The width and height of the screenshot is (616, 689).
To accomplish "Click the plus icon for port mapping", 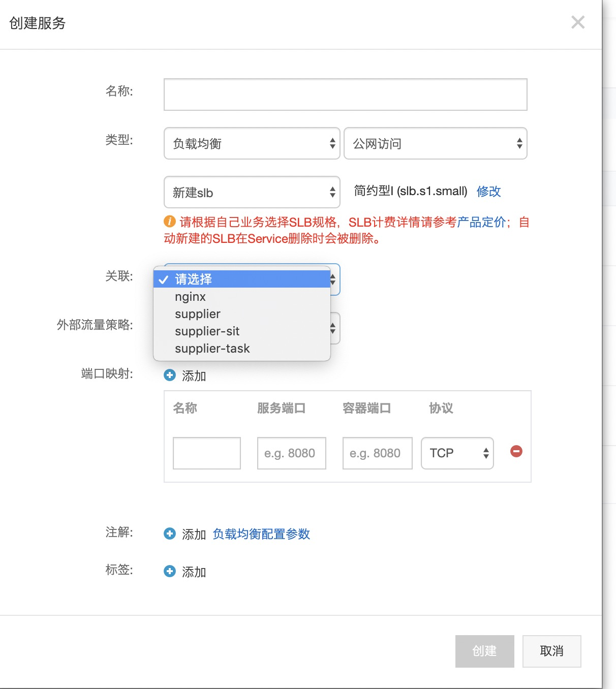I will click(170, 375).
